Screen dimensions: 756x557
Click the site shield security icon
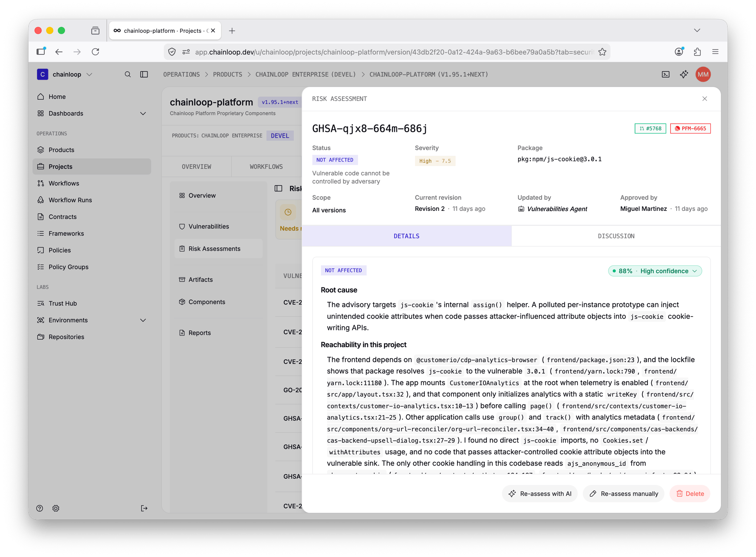[x=172, y=52]
